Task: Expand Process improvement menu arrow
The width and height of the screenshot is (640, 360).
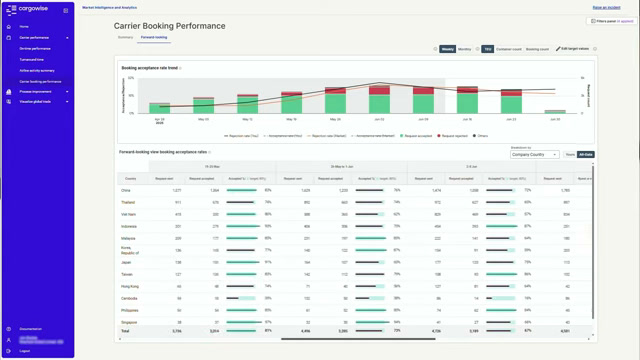Action: (x=67, y=92)
